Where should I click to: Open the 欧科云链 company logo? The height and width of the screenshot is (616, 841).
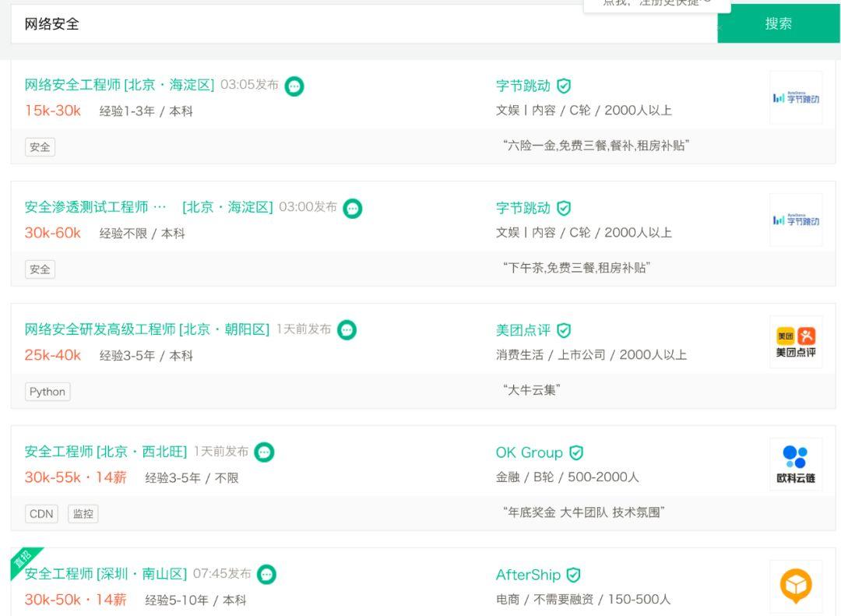coord(796,465)
